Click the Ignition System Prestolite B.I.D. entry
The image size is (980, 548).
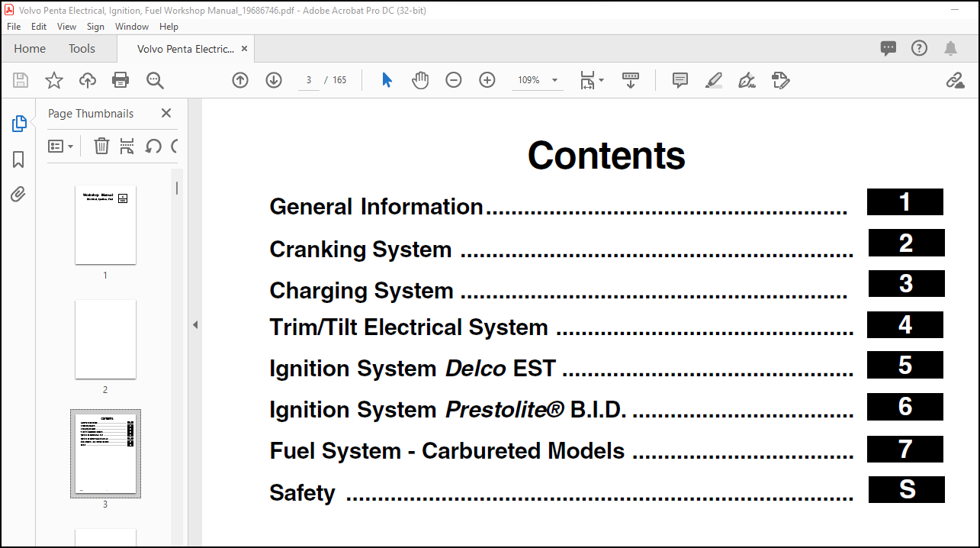561,410
